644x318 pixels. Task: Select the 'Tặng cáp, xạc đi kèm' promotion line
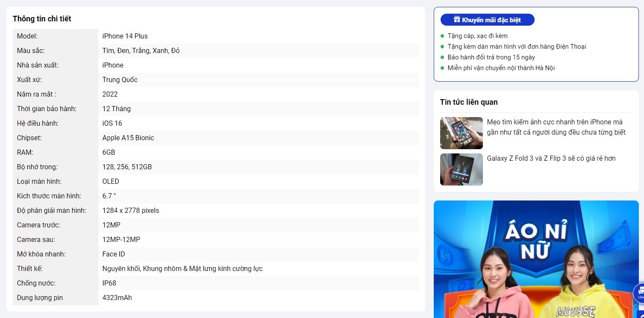[478, 36]
